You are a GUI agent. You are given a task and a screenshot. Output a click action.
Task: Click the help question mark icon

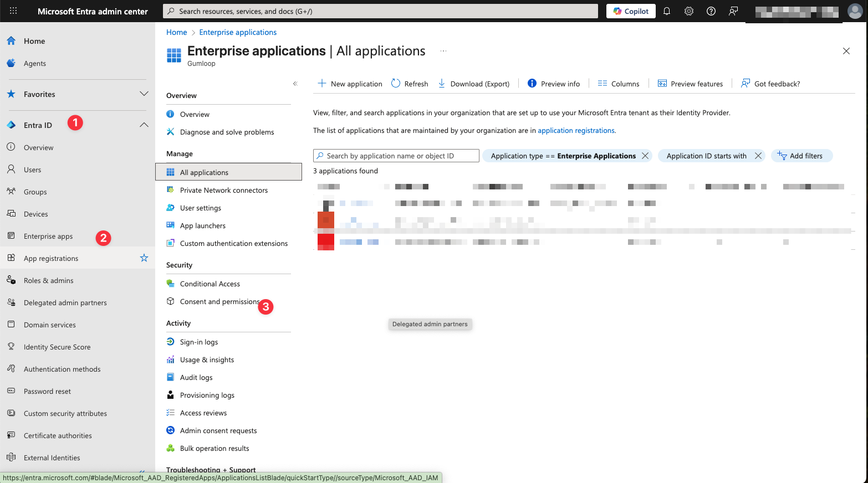point(711,11)
